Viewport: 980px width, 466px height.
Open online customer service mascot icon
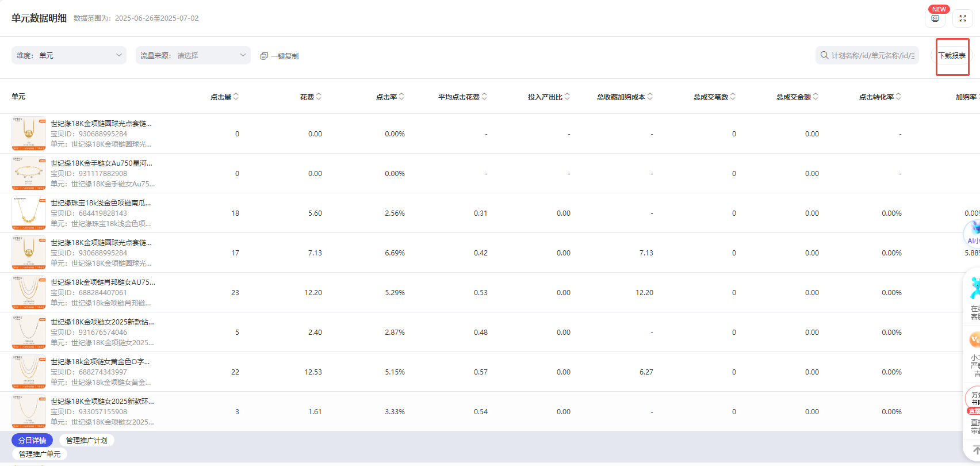(x=974, y=288)
